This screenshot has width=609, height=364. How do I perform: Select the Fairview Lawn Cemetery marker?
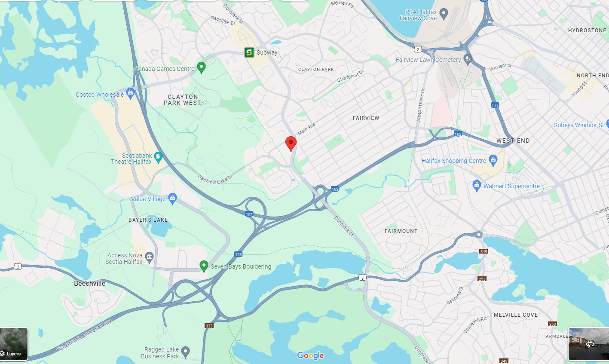[x=468, y=59]
